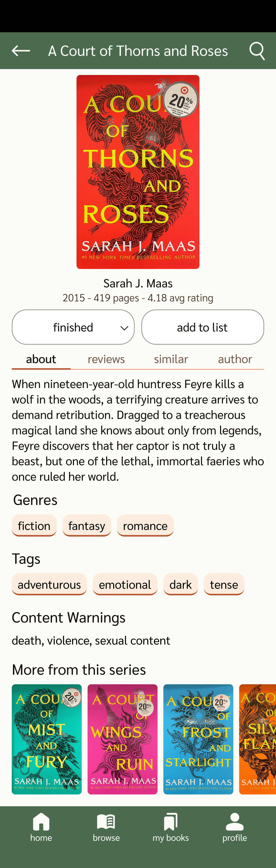276x868 pixels.
Task: Select the adventurous tag chip
Action: coord(49,585)
